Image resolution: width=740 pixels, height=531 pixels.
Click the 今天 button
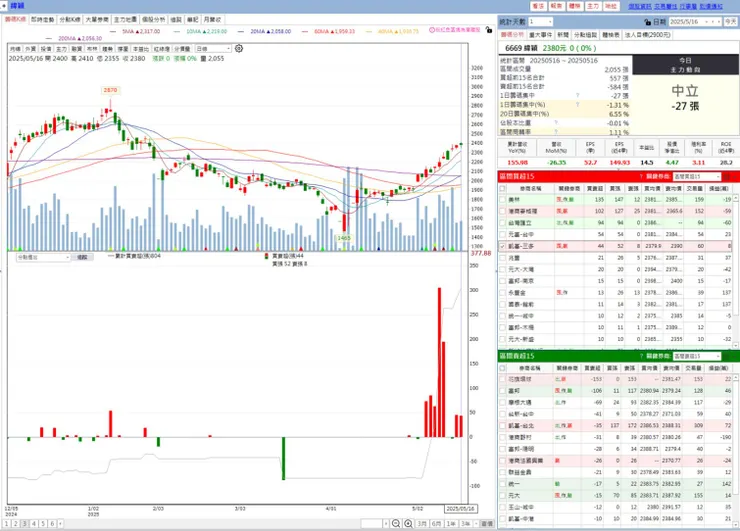tap(730, 22)
